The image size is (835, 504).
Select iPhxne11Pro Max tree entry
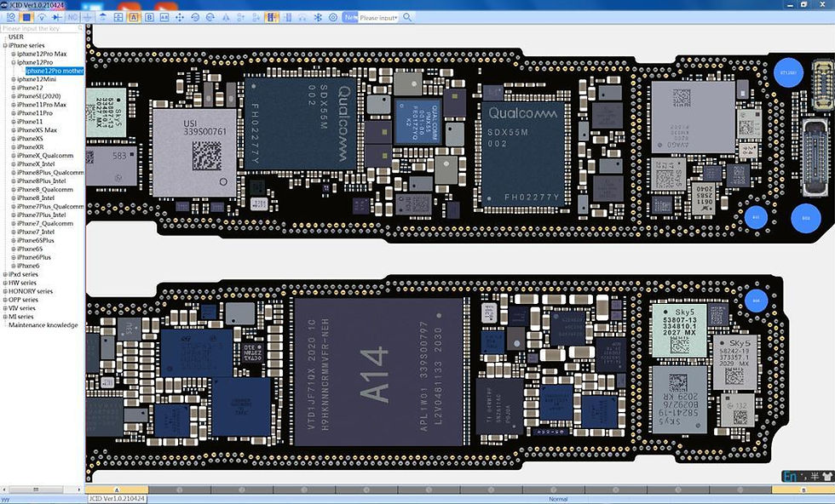[x=42, y=105]
